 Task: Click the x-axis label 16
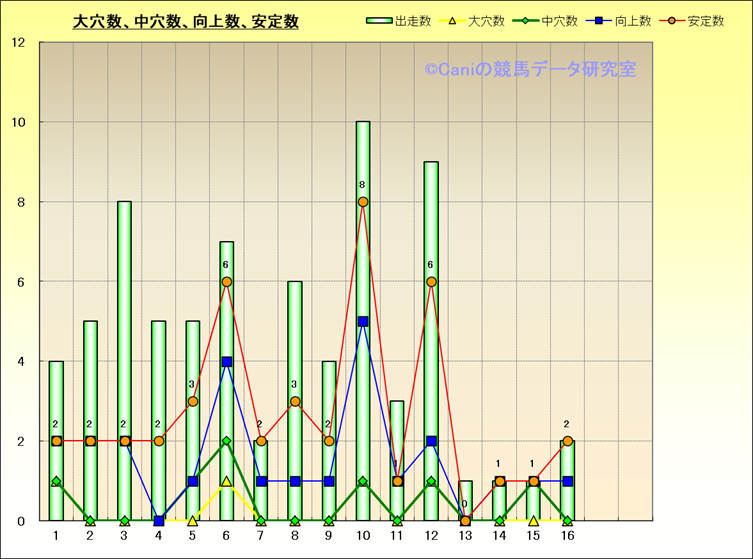pos(567,536)
